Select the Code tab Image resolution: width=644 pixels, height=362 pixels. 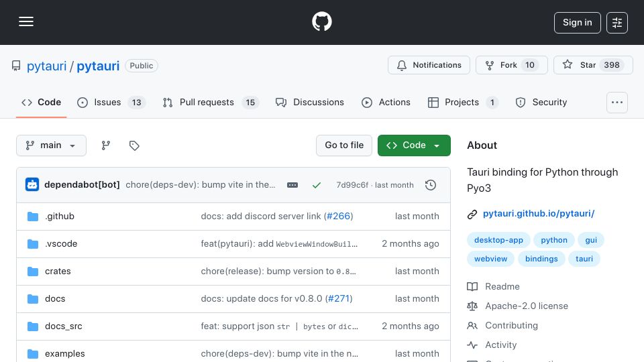[x=41, y=102]
